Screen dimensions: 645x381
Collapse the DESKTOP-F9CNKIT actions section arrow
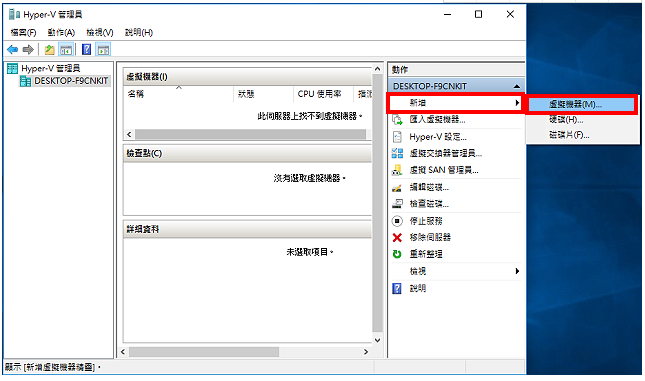click(517, 86)
